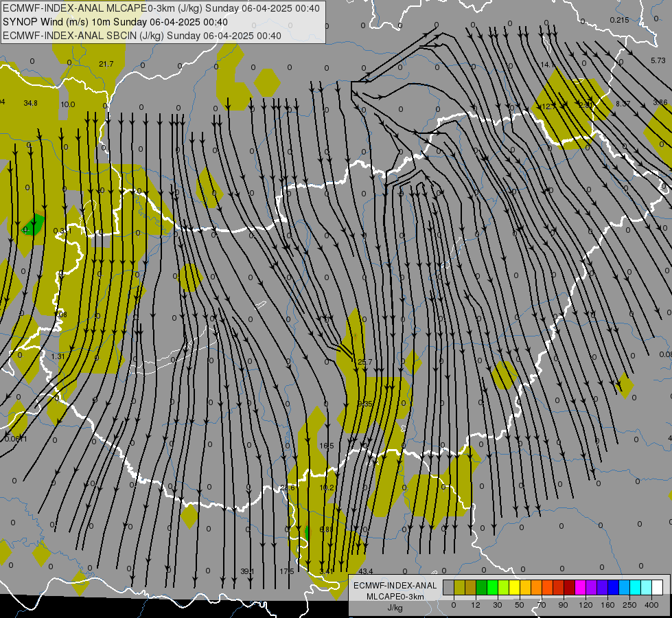Click the cyan legend swatch
The width and height of the screenshot is (672, 618).
(635, 588)
